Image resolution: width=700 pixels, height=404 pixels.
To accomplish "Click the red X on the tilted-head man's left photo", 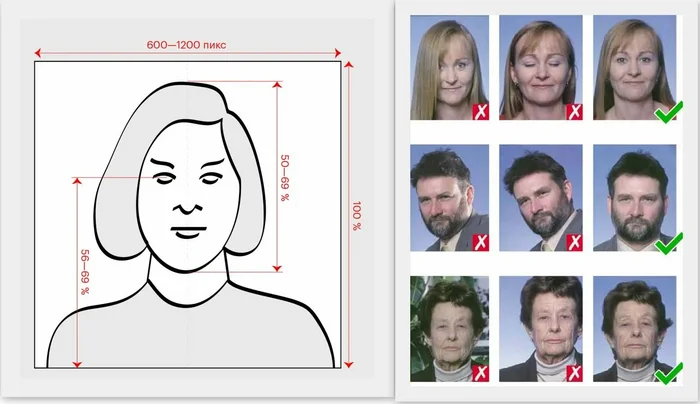I will tap(481, 242).
